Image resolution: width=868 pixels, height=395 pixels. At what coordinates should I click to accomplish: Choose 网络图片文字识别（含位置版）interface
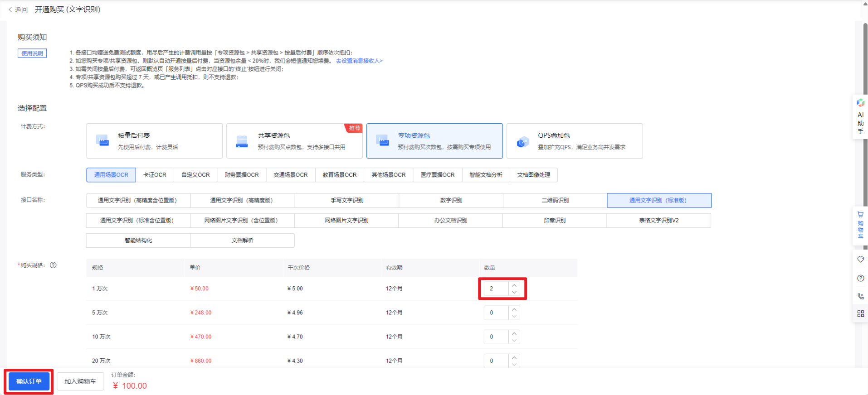click(x=243, y=220)
